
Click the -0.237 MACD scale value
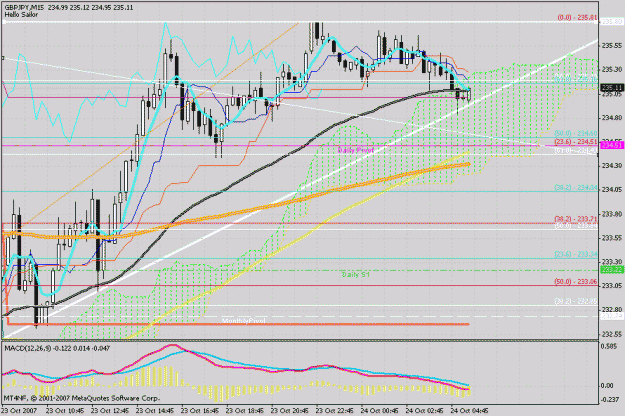(610, 400)
